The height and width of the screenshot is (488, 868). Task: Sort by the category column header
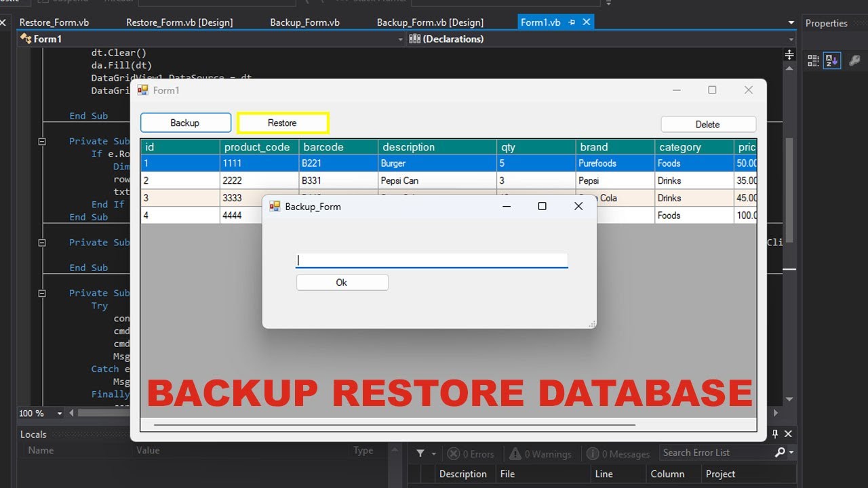(694, 147)
